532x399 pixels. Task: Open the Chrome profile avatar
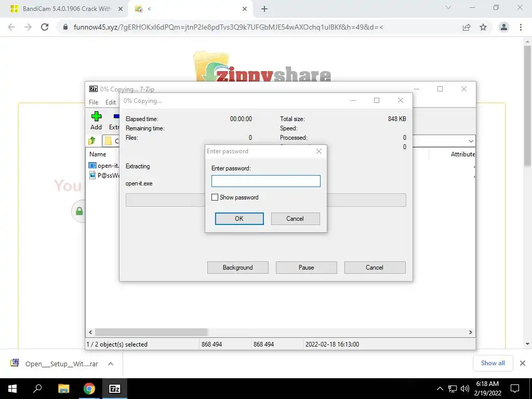coord(504,27)
